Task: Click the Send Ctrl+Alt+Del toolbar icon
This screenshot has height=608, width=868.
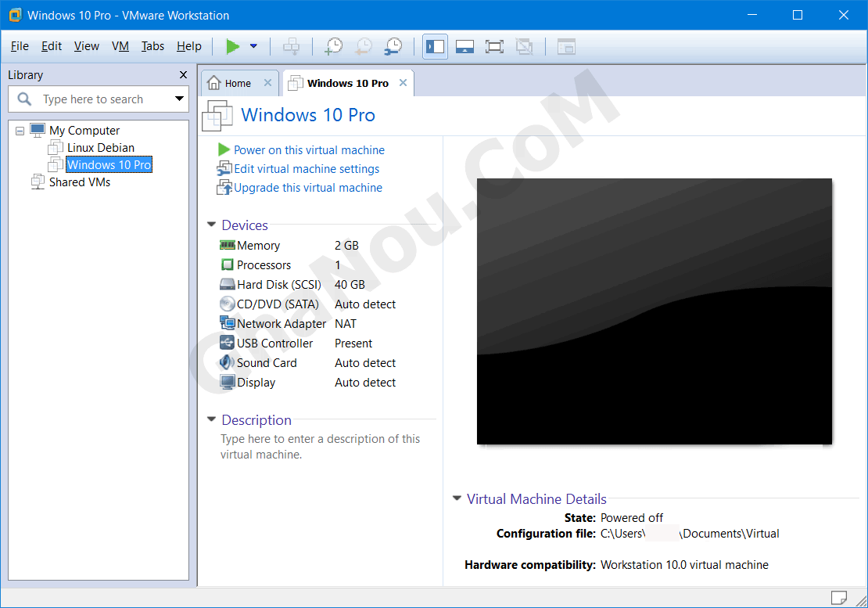Action: (291, 46)
